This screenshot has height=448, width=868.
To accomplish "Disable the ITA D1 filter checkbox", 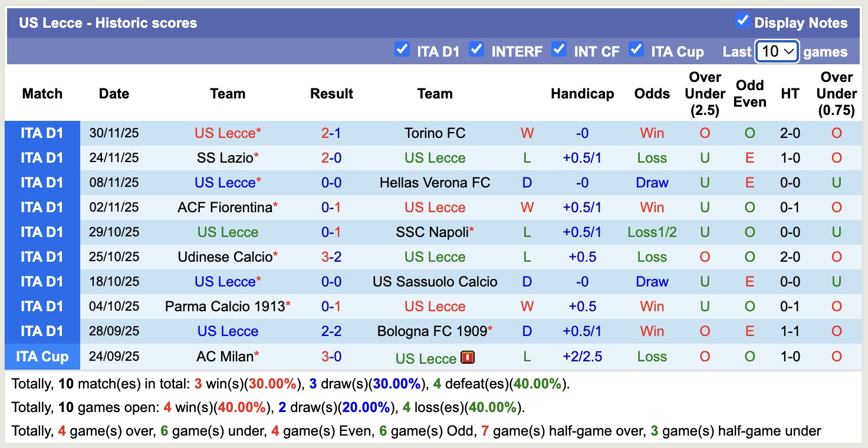I will (403, 51).
